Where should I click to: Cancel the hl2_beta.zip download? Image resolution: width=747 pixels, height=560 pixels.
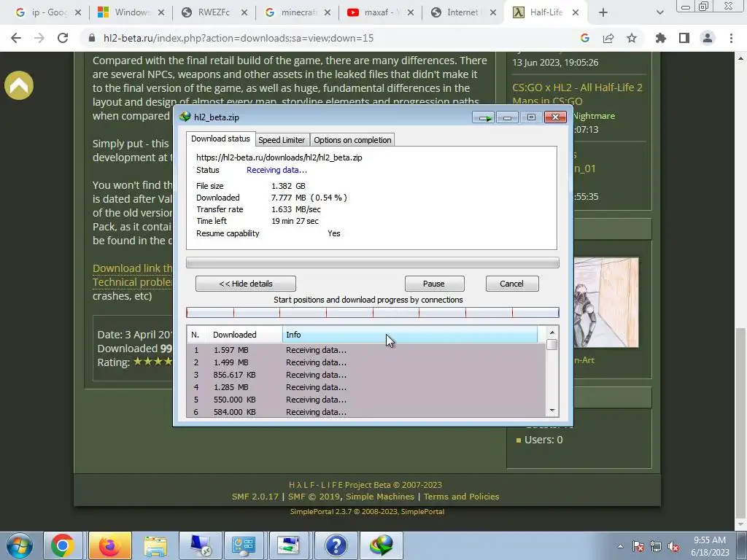point(511,284)
